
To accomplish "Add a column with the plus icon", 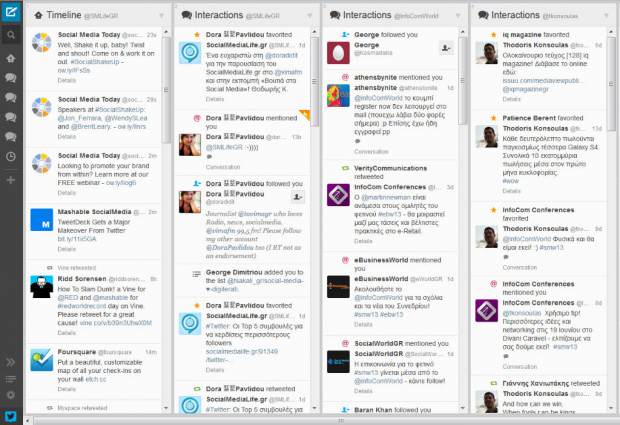I will [x=11, y=180].
